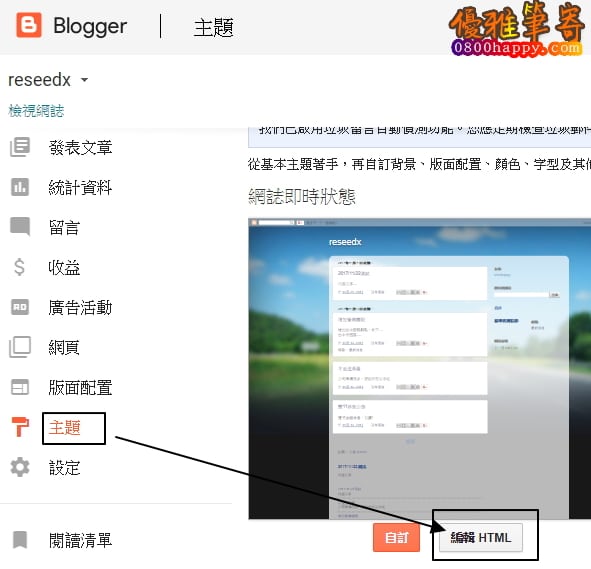This screenshot has height=569, width=591.
Task: Click the orange 自訂 button
Action: point(397,537)
